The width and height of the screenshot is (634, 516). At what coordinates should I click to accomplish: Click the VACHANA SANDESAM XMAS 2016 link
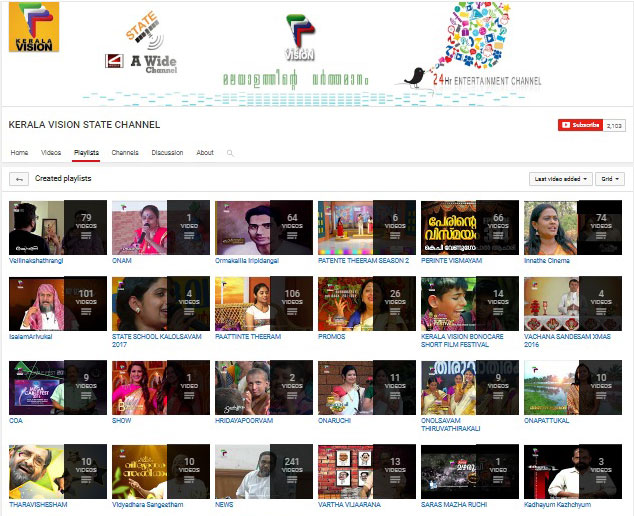pyautogui.click(x=567, y=340)
